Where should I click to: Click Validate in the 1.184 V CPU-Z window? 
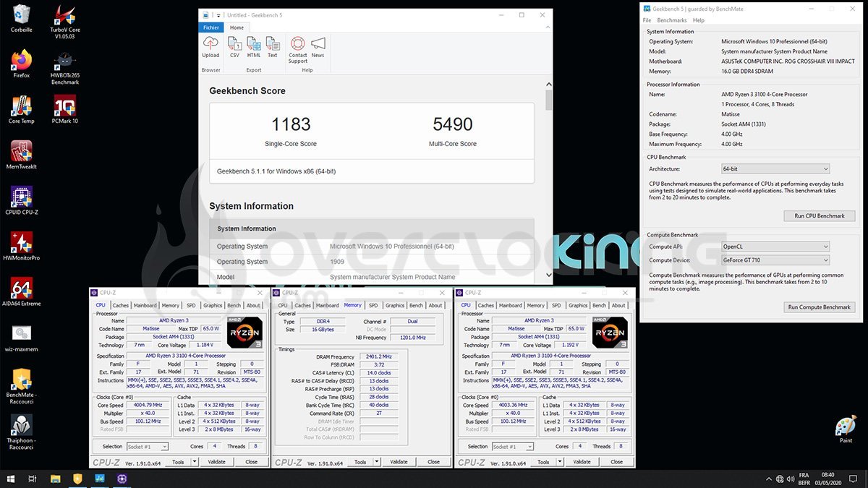(x=216, y=462)
